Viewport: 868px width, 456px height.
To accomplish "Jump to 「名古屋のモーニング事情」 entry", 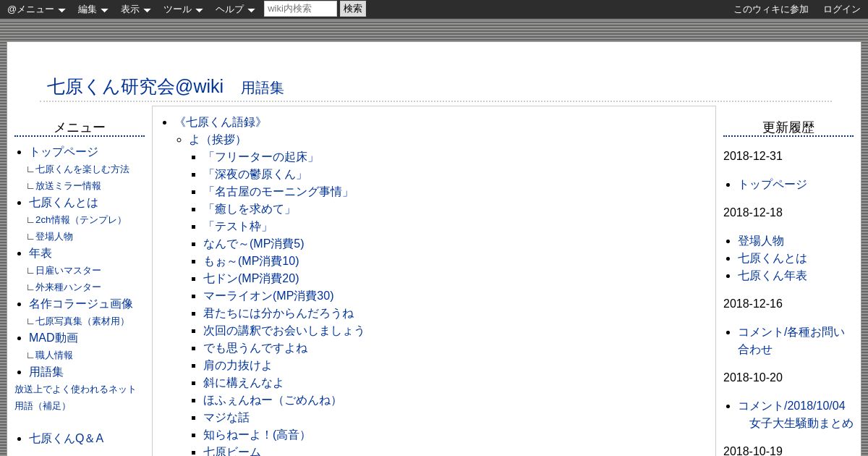I will (x=278, y=192).
